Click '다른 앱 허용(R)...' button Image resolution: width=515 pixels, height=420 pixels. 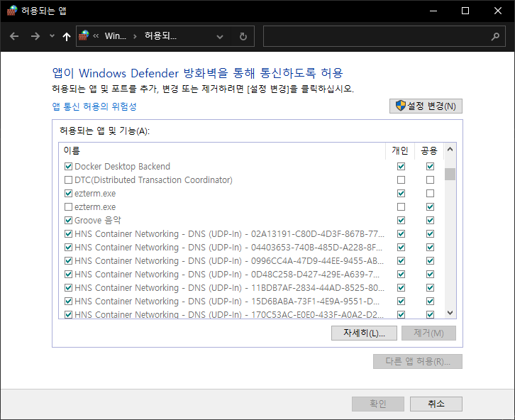pyautogui.click(x=417, y=361)
